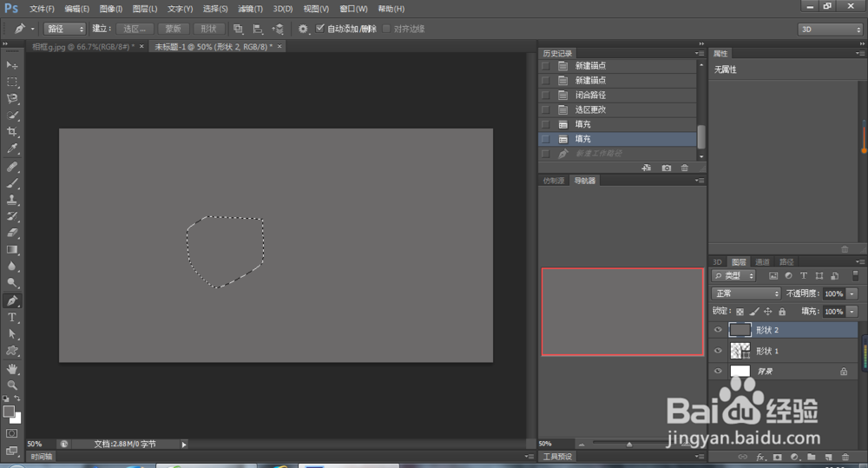This screenshot has width=868, height=468.
Task: Select the Eyedropper tool
Action: [x=11, y=148]
